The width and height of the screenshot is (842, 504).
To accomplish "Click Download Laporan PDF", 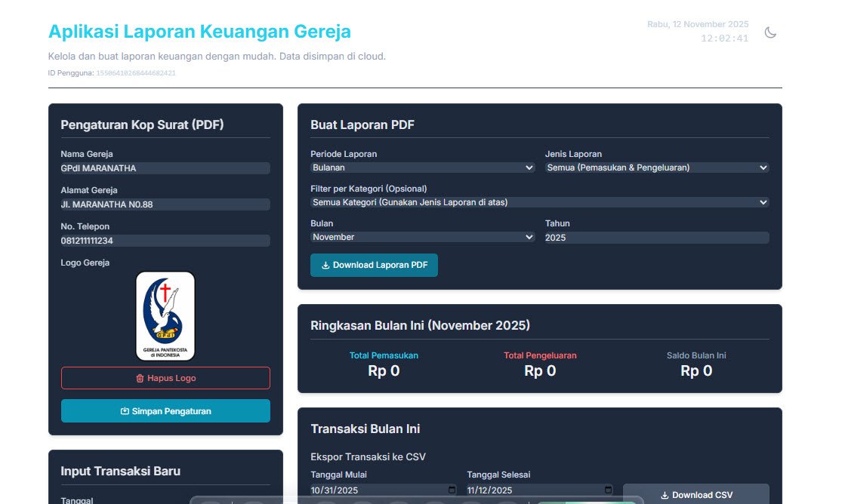I will pyautogui.click(x=374, y=265).
